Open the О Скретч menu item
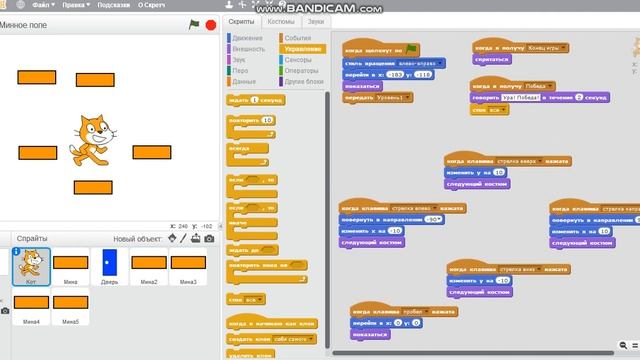640x360 pixels. pyautogui.click(x=151, y=5)
